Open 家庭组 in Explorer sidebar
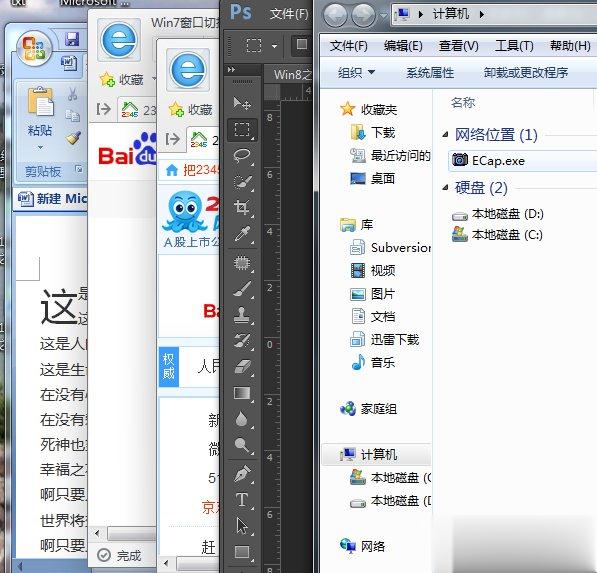The image size is (597, 573). pos(369,409)
